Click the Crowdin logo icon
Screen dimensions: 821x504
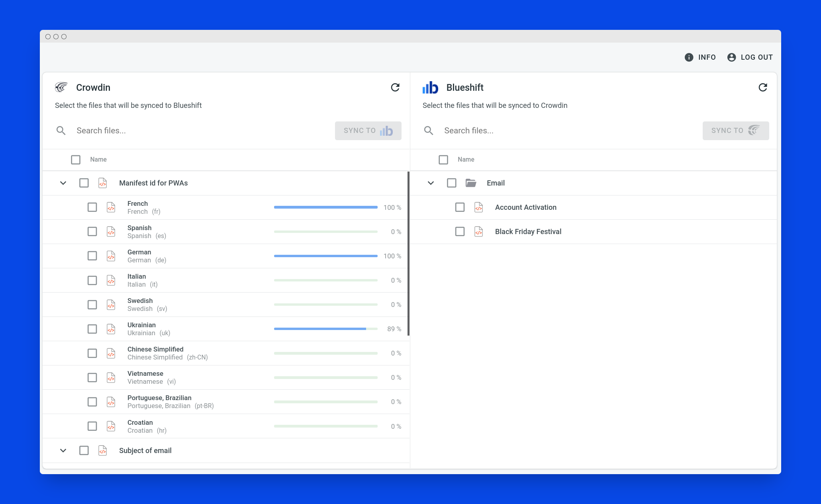click(x=61, y=87)
